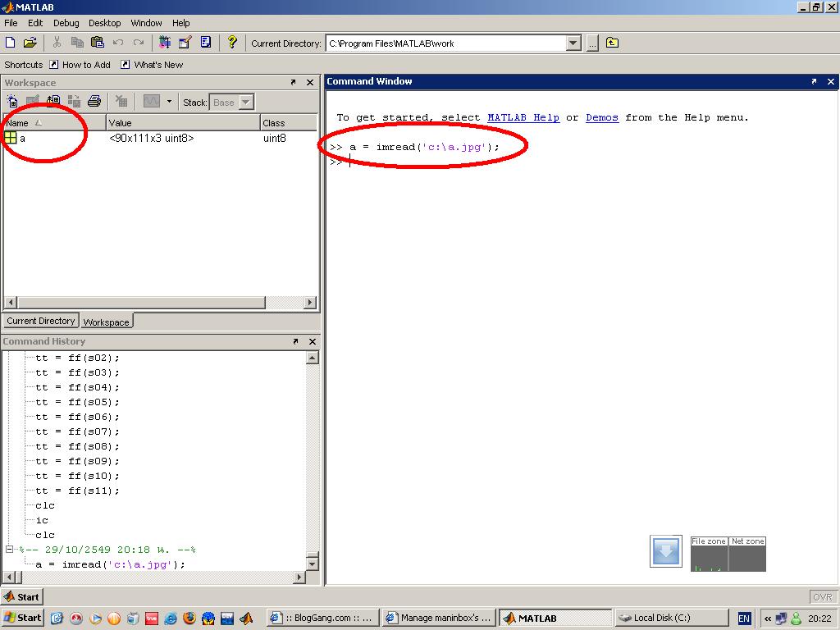This screenshot has width=840, height=630.
Task: Click the Internet Explorer quick launch icon
Action: tap(171, 619)
